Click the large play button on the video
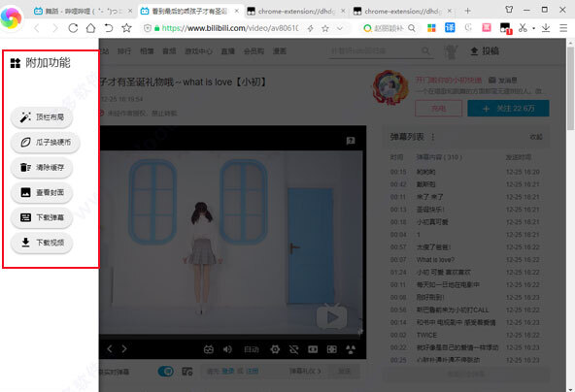Image resolution: width=575 pixels, height=392 pixels. click(x=332, y=317)
